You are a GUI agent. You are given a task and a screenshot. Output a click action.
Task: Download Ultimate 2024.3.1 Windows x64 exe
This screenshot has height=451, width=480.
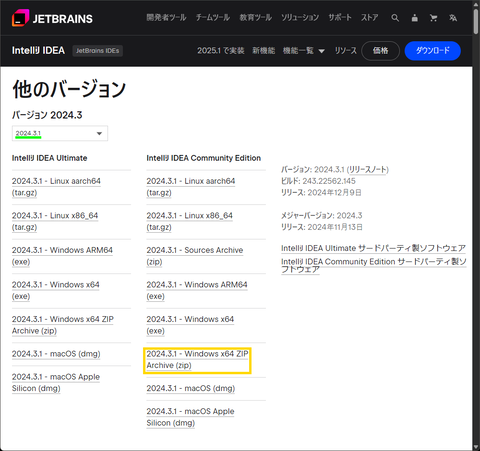pos(56,290)
